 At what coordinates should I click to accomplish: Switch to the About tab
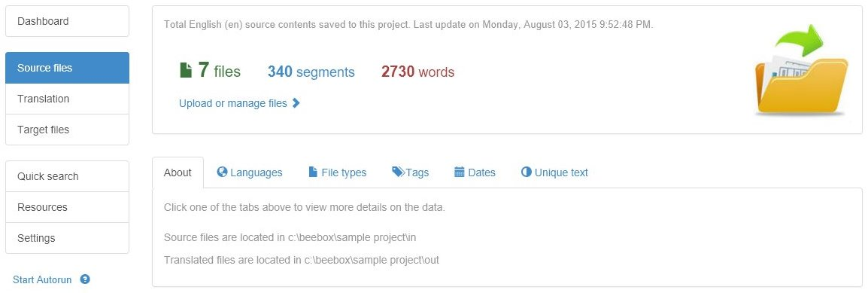178,172
